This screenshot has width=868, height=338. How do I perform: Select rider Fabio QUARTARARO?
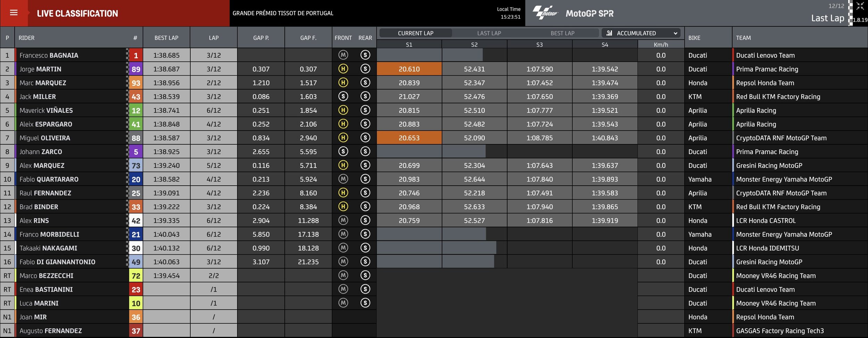49,179
